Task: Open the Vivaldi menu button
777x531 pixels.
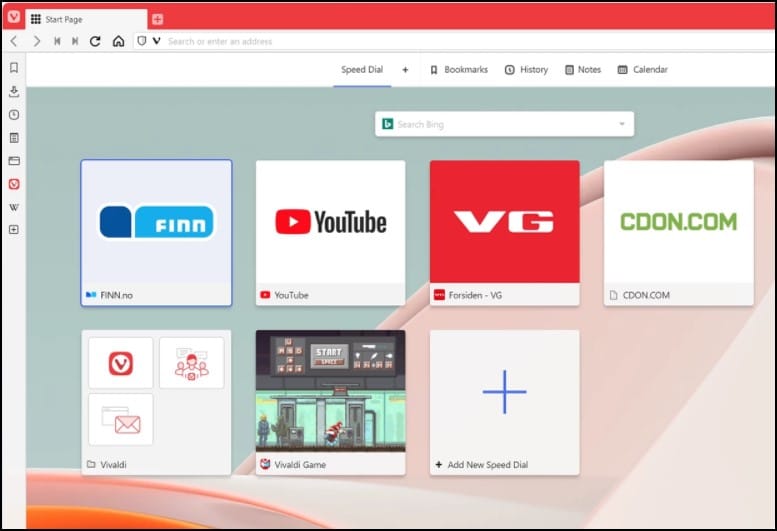Action: (x=14, y=17)
